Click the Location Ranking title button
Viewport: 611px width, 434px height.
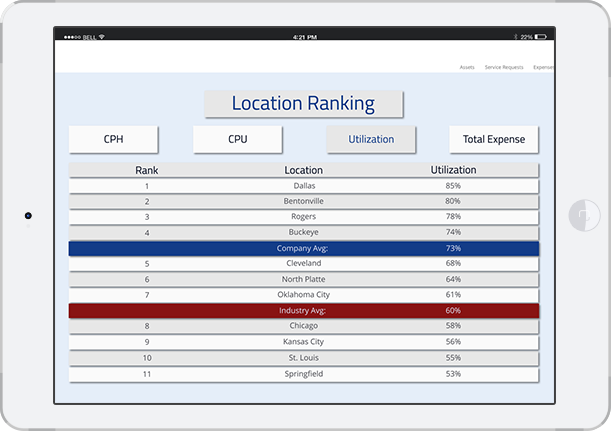tap(304, 104)
